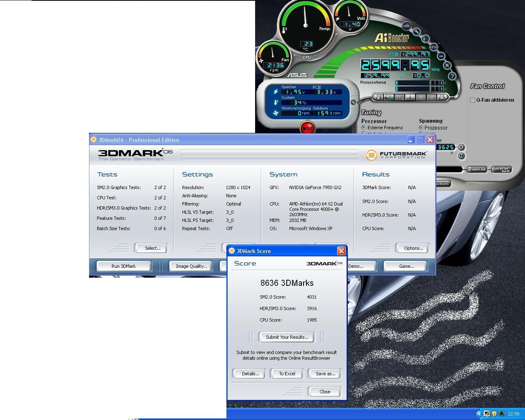Screen dimensions: 525x420
Task: Click the voltage lightning icon in monitor panel
Action: click(x=276, y=92)
